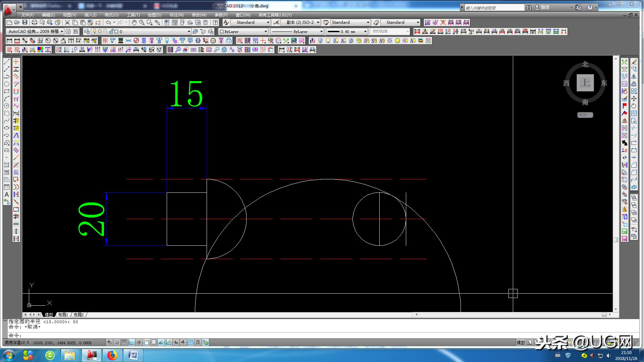Select the Line draw tool
This screenshot has height=362, width=644.
(x=6, y=62)
